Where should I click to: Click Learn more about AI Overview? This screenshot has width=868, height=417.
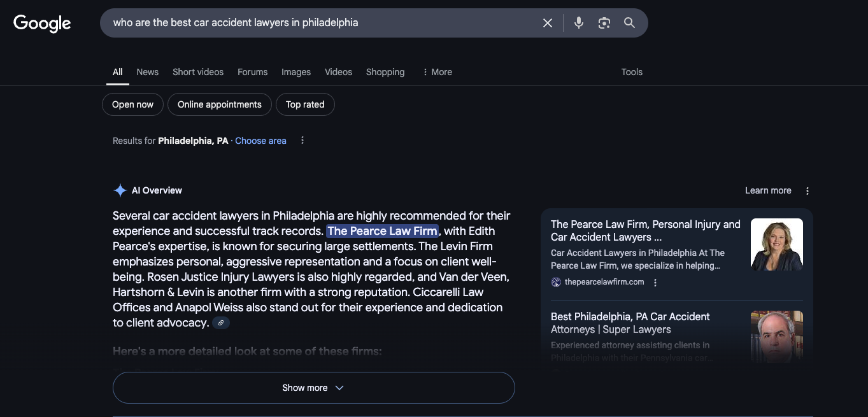[768, 190]
